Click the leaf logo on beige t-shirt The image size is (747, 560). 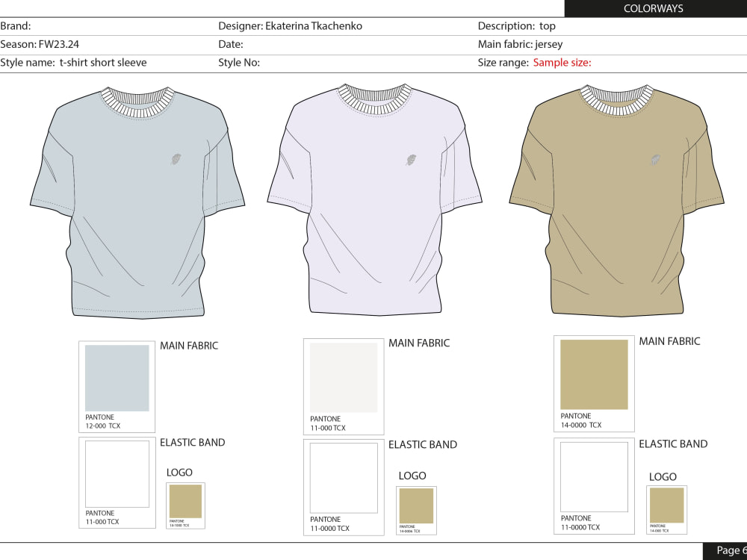pyautogui.click(x=657, y=161)
